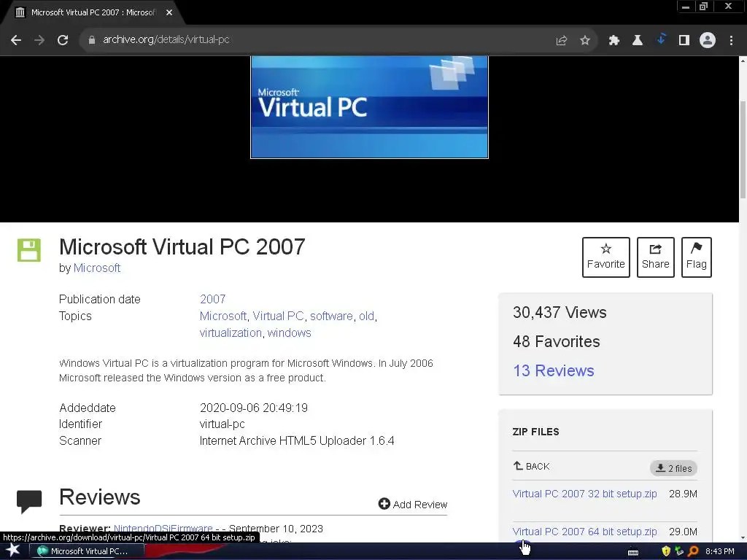Open the extensions puzzle icon
This screenshot has height=560, width=747.
pyautogui.click(x=614, y=40)
